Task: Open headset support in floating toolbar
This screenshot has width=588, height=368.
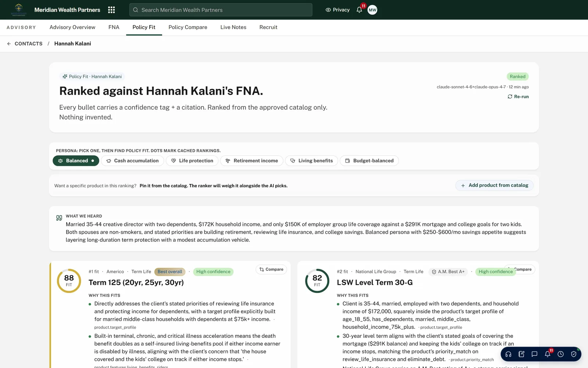Action: tap(508, 354)
